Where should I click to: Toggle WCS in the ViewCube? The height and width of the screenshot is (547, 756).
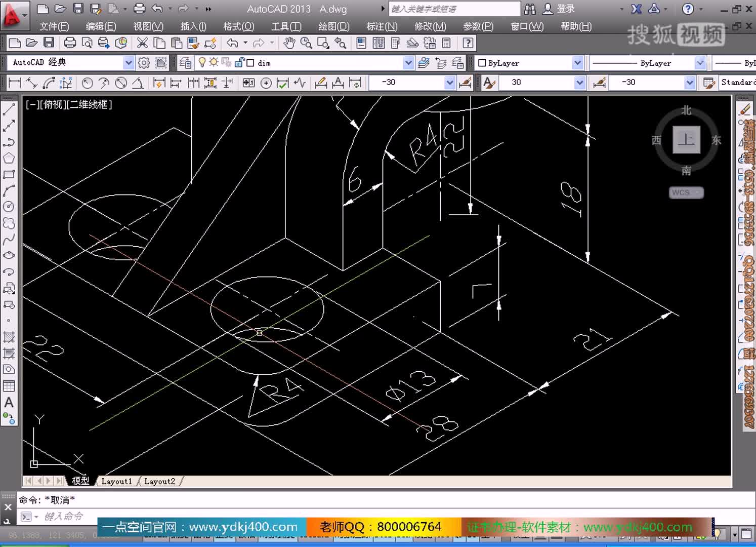click(x=686, y=192)
